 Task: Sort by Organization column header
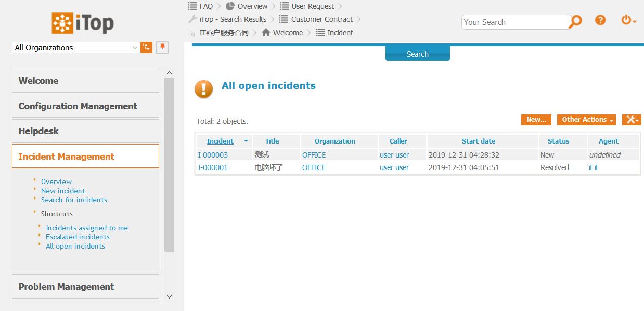coord(335,141)
